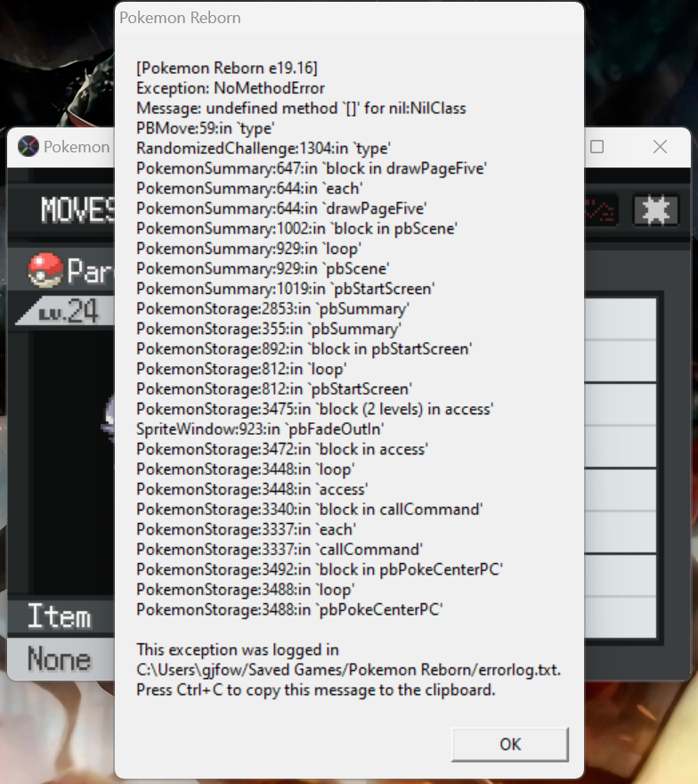
Task: Click the errorlog.txt file path text
Action: [348, 670]
